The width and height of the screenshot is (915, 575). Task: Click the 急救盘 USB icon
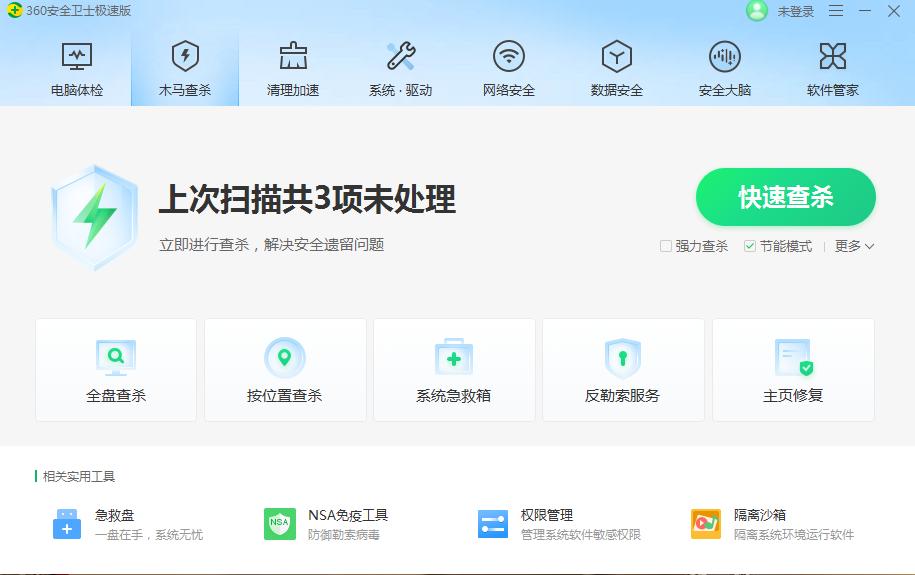(x=67, y=524)
